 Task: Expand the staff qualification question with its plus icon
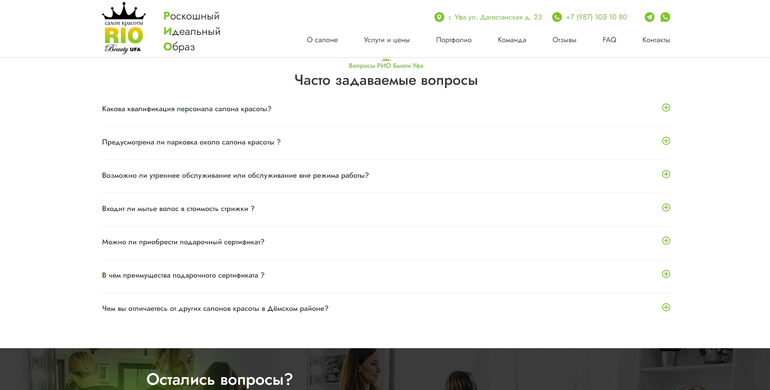pyautogui.click(x=666, y=108)
